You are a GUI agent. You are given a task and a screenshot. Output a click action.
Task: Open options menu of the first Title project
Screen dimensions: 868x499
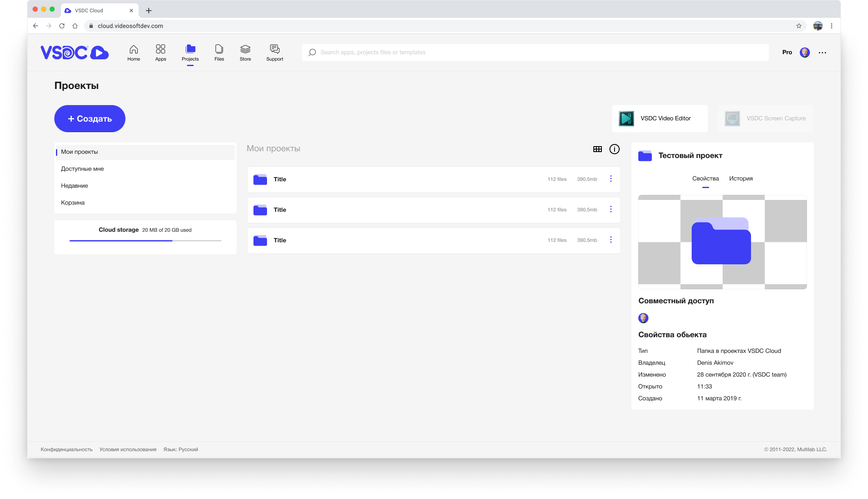pos(611,179)
